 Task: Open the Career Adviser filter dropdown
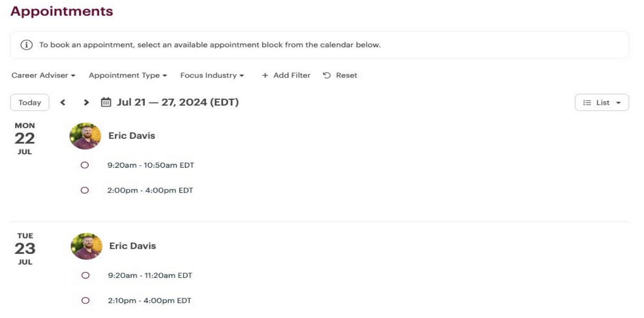(43, 75)
